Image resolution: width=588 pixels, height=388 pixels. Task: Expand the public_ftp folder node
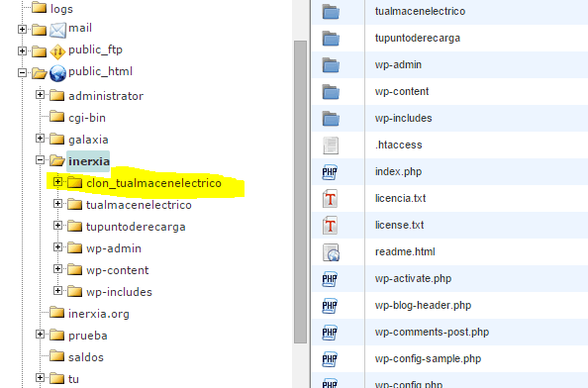22,50
